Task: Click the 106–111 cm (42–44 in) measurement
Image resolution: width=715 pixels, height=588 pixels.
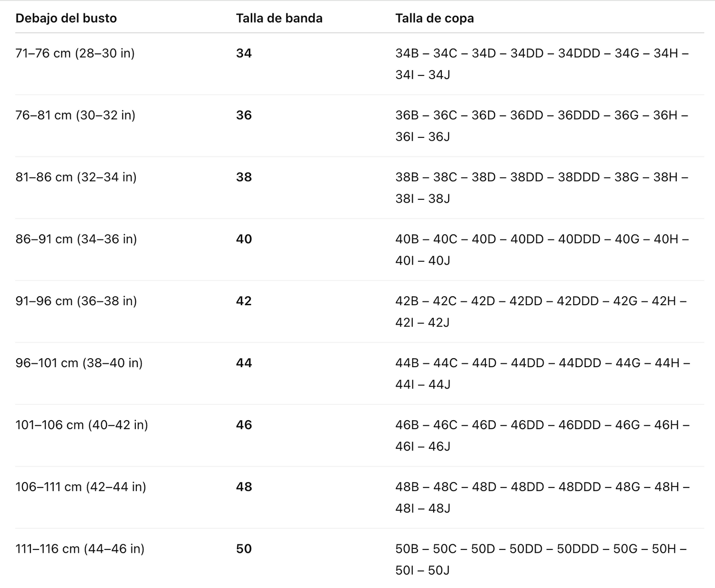Action: [81, 487]
